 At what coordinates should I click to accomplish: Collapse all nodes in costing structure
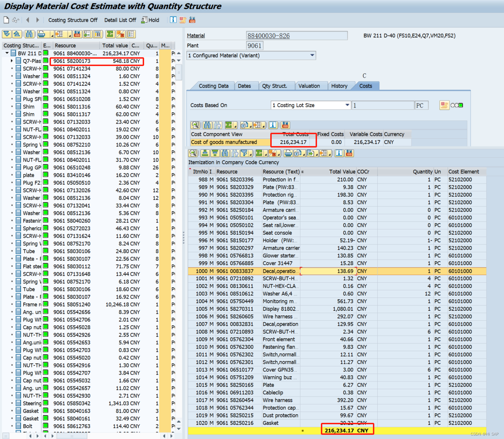(x=17, y=34)
